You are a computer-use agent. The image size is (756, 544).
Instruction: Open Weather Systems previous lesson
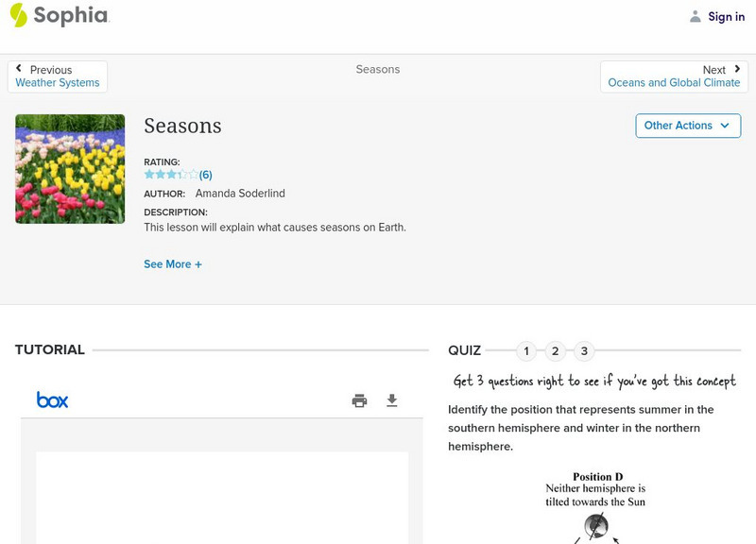click(x=58, y=83)
